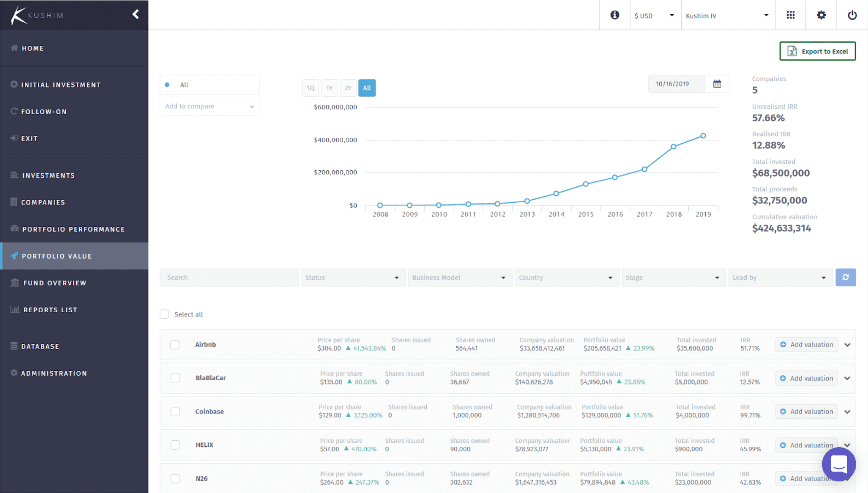
Task: Click the 2018 chart data point
Action: (x=673, y=147)
